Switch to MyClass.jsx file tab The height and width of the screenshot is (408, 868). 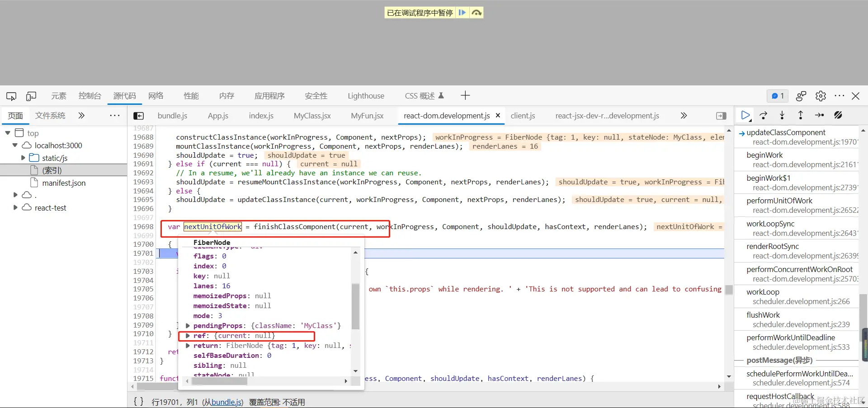coord(312,116)
